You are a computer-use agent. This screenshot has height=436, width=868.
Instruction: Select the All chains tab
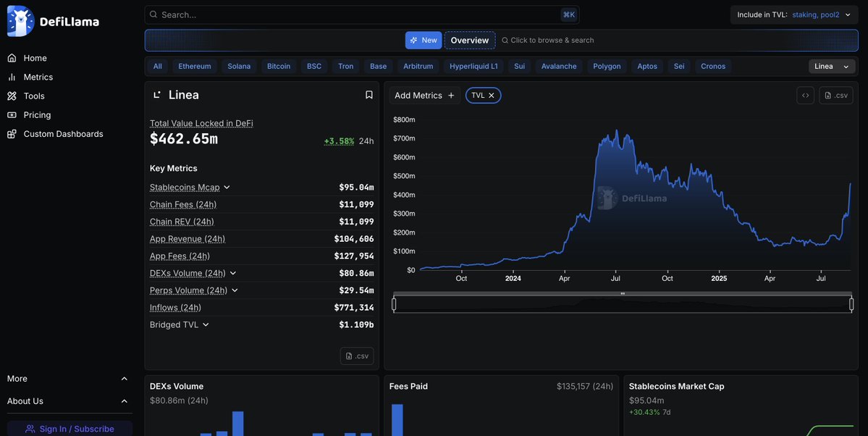(158, 67)
